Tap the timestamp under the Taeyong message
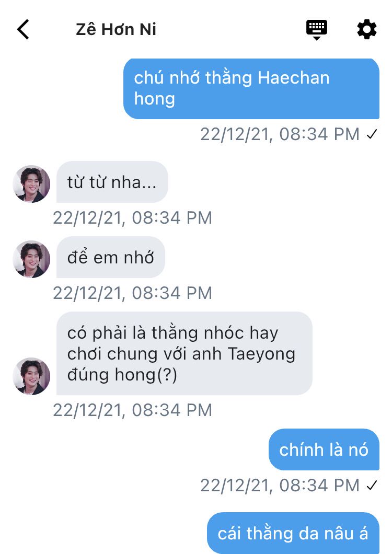Image resolution: width=392 pixels, height=554 pixels. tap(133, 410)
